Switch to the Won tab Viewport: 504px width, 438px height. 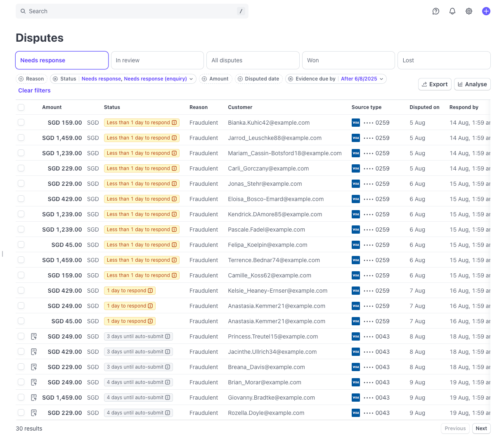pyautogui.click(x=348, y=60)
